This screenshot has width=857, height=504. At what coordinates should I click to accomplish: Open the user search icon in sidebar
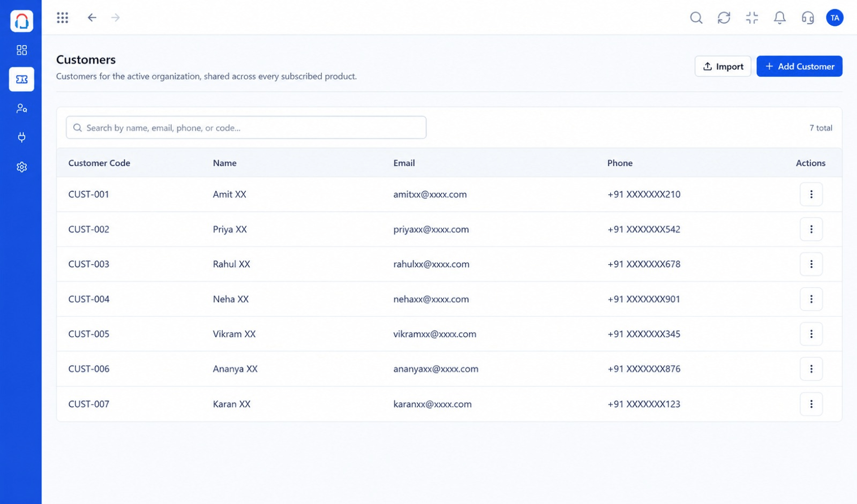point(21,108)
